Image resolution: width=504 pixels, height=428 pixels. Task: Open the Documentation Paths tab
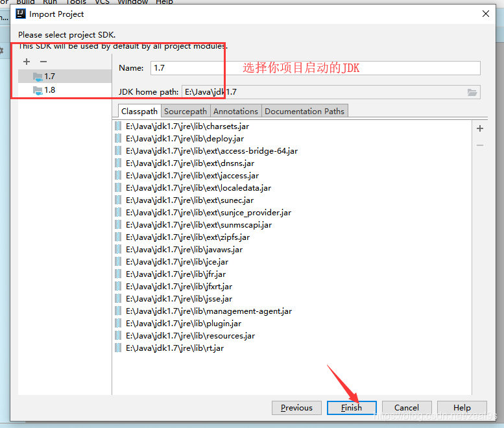pyautogui.click(x=304, y=111)
